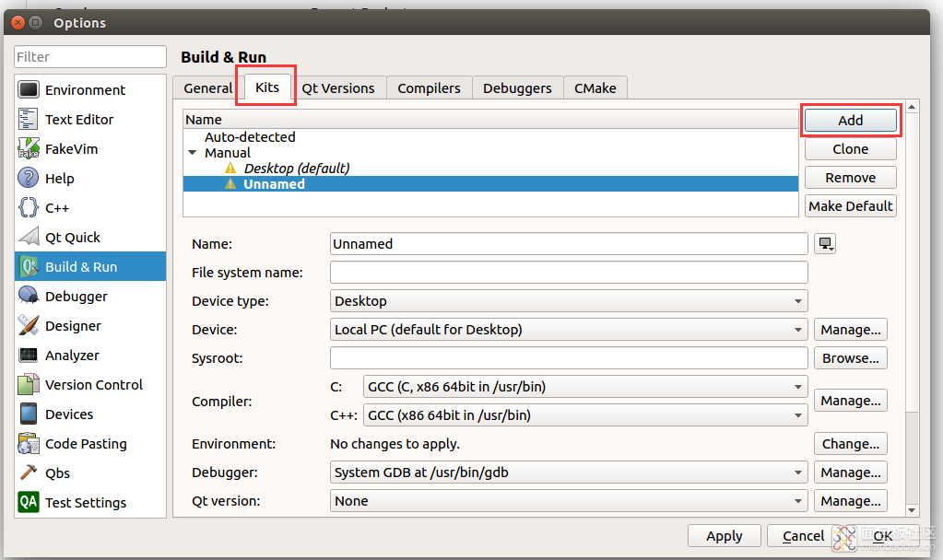The width and height of the screenshot is (943, 560).
Task: Open the Test Settings category
Action: click(x=90, y=502)
